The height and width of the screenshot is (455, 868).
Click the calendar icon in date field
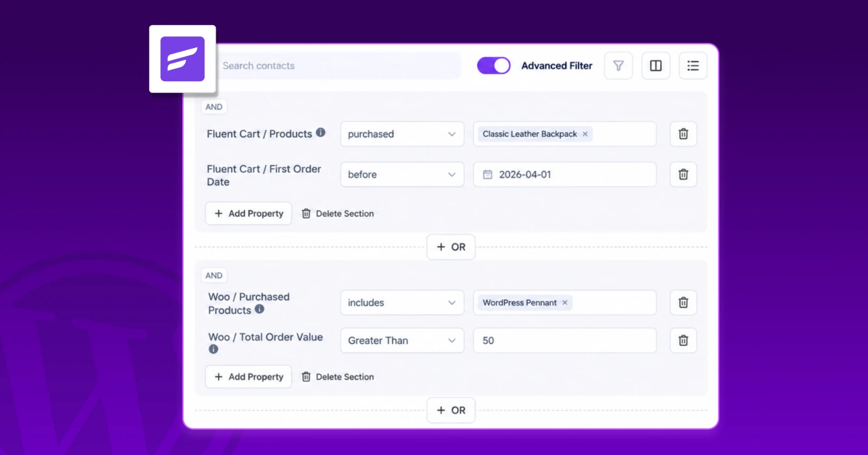click(x=488, y=174)
